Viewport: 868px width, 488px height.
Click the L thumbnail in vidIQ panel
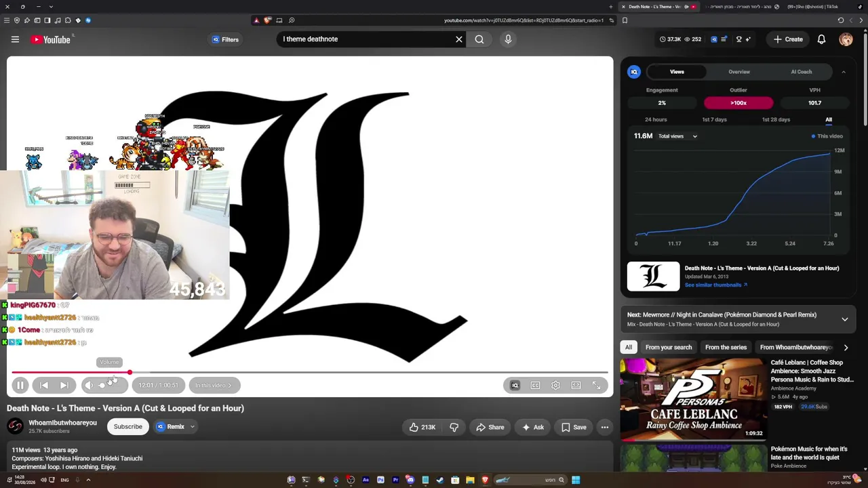click(x=653, y=277)
